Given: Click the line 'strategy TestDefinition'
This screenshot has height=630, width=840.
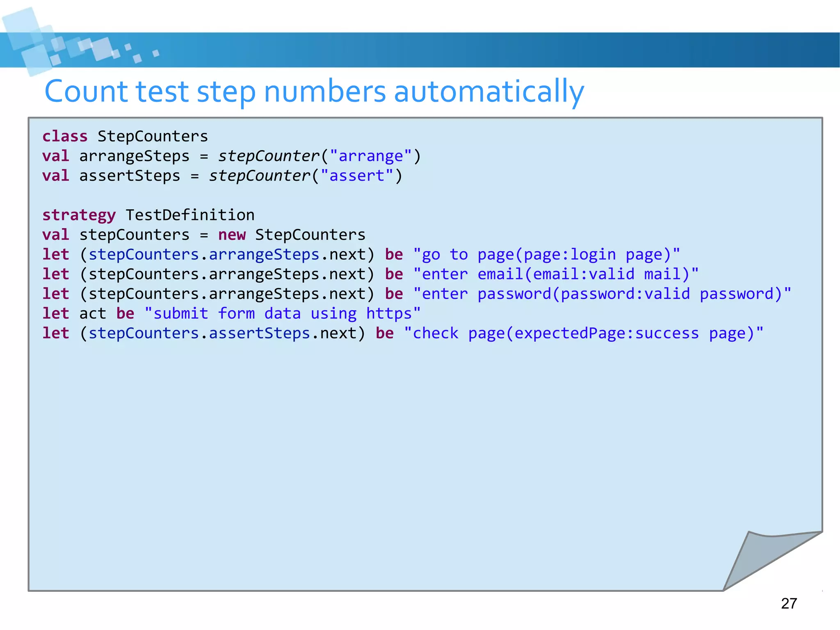Looking at the screenshot, I should click(x=148, y=215).
